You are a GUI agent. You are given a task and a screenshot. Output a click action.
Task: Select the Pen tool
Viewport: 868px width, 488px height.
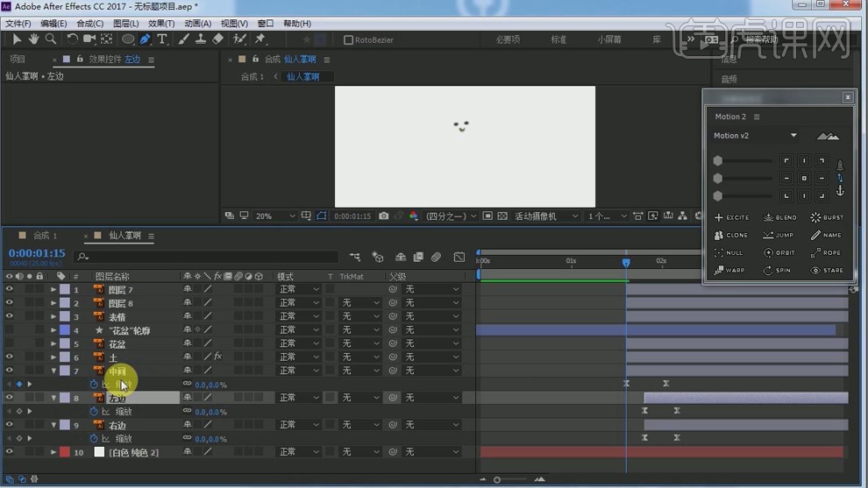(145, 39)
